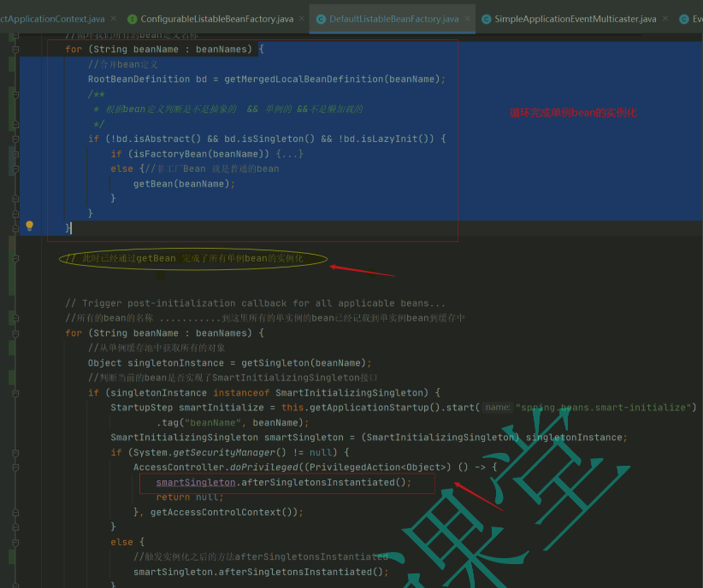The height and width of the screenshot is (588, 703).
Task: Click the //合并bean定义 comment line
Action: coord(123,65)
